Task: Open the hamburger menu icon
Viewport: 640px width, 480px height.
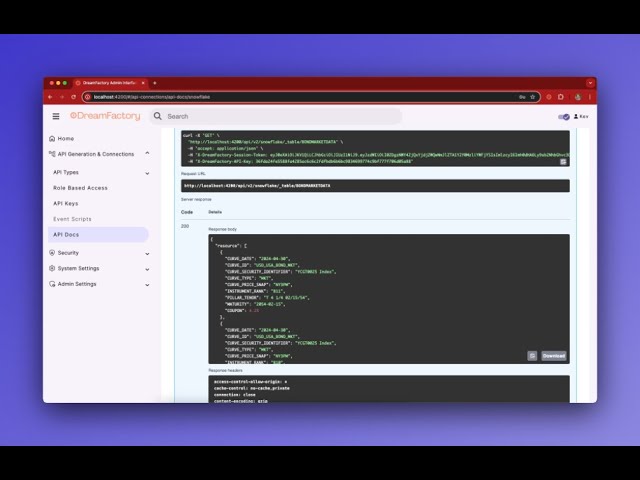Action: (x=56, y=116)
